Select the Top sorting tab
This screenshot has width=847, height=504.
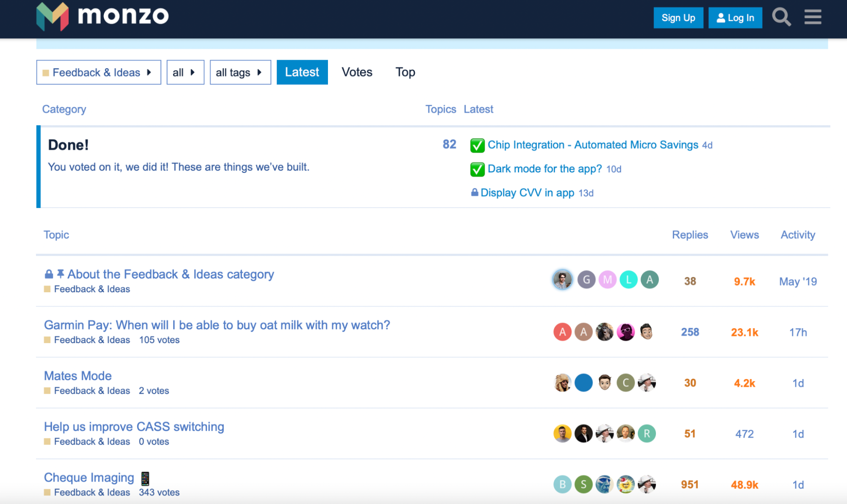pos(405,72)
